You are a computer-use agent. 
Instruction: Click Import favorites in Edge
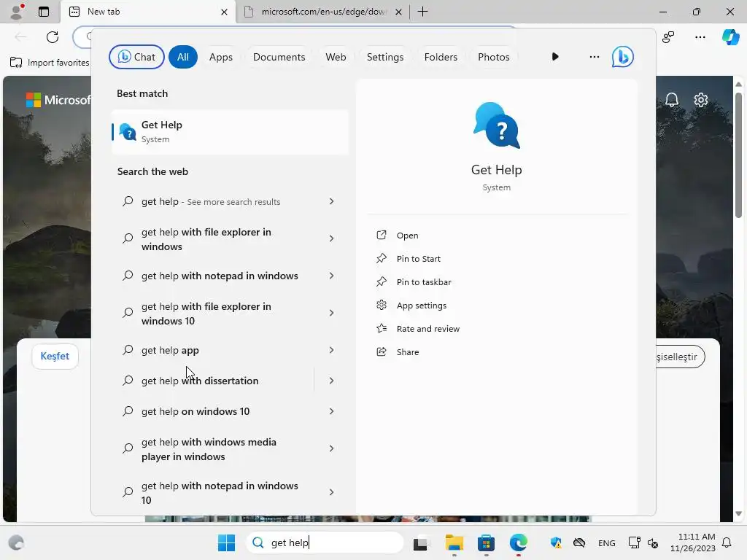(x=50, y=63)
